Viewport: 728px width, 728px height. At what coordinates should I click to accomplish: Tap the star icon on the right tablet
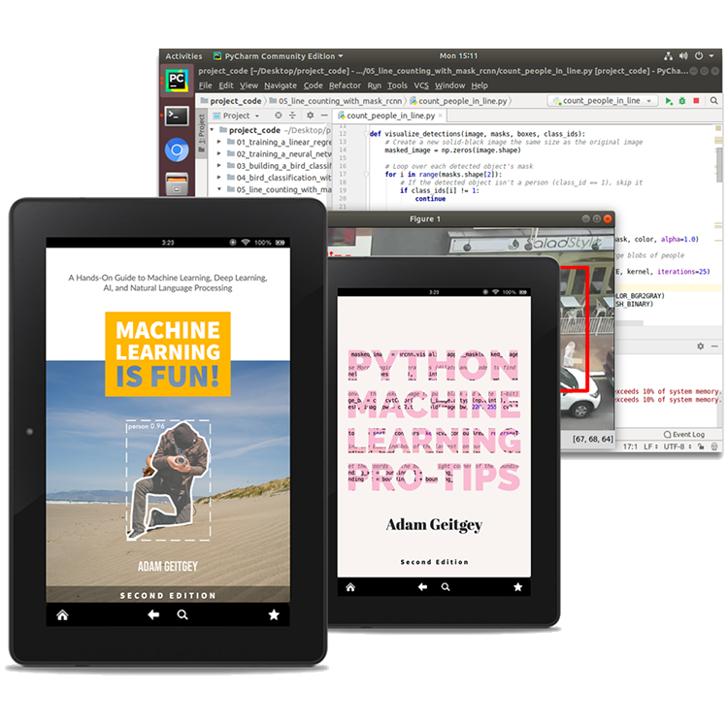517,587
